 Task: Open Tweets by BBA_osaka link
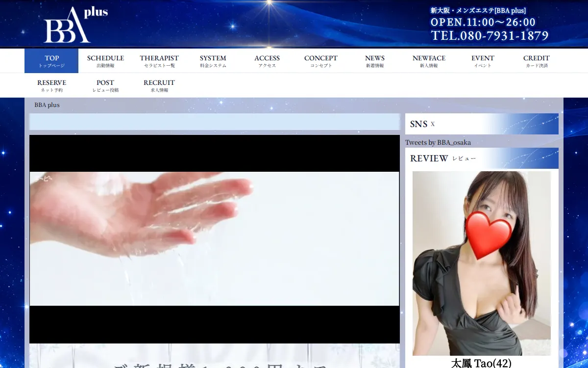click(x=438, y=143)
